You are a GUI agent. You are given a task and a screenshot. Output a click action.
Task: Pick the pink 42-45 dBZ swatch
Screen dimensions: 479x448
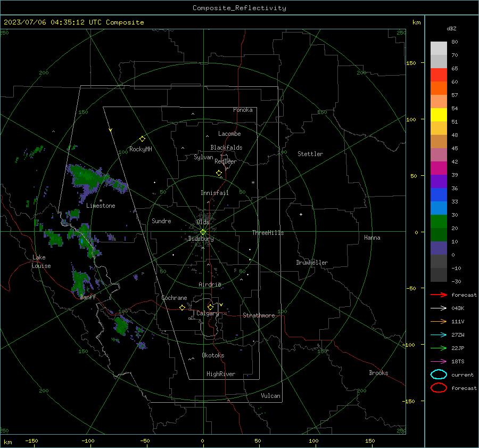click(x=439, y=155)
